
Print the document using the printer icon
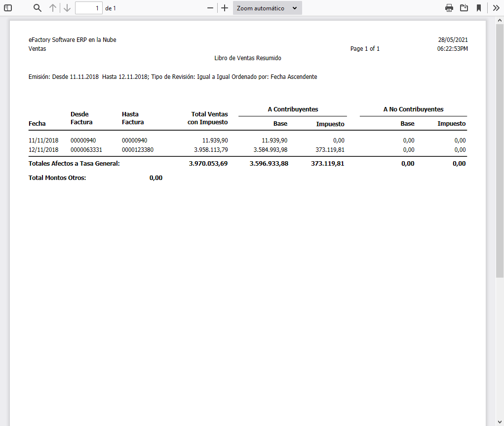point(449,8)
